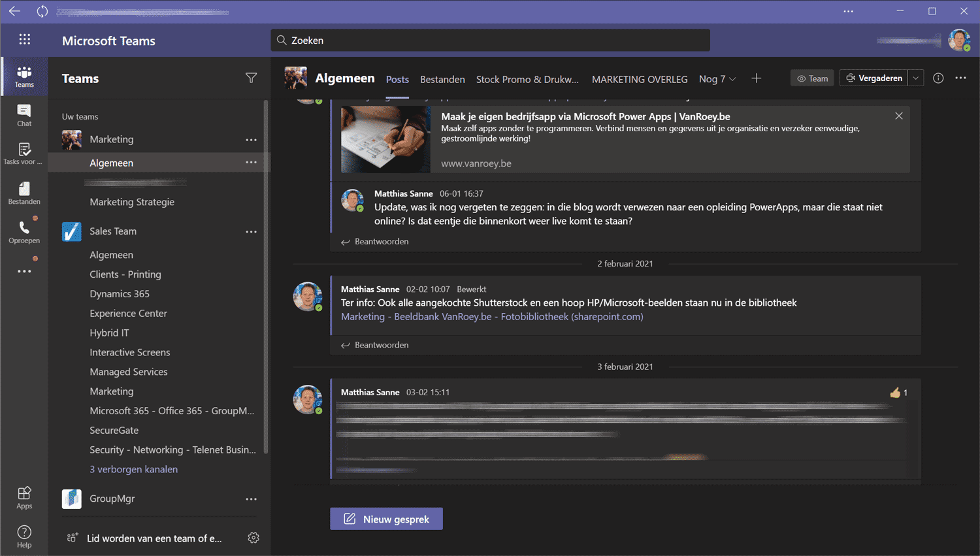Open Chat in the left rail
This screenshot has height=556, width=980.
point(24,116)
